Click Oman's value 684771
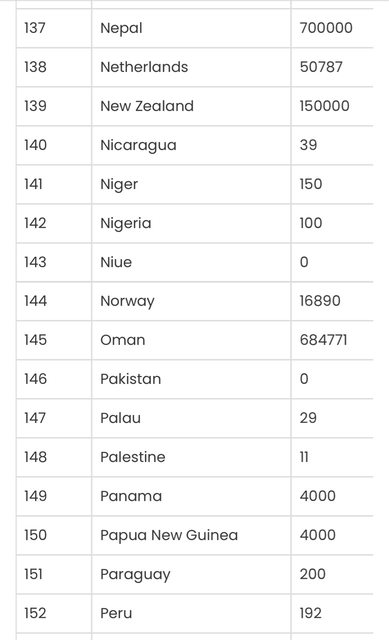Image resolution: width=389 pixels, height=640 pixels. click(x=323, y=340)
